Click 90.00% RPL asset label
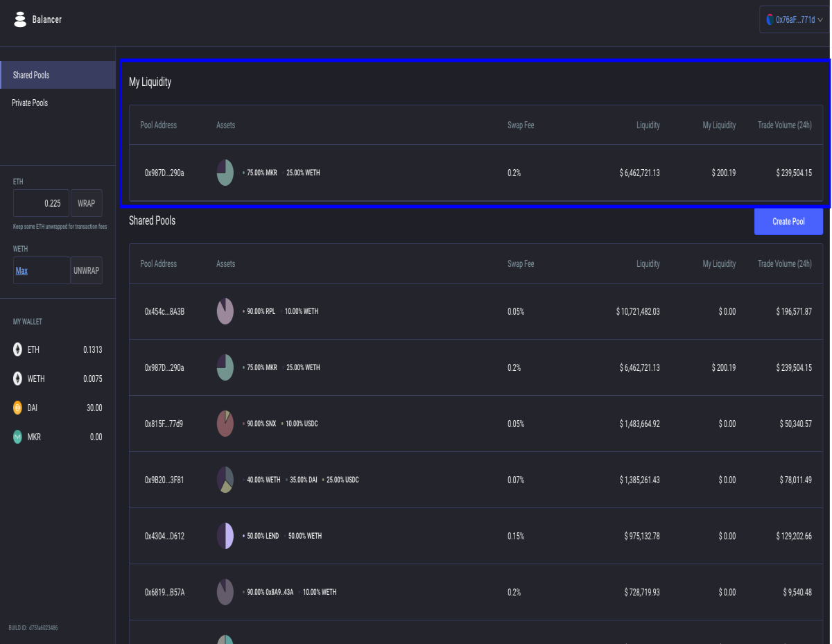The width and height of the screenshot is (832, 644). (x=261, y=312)
